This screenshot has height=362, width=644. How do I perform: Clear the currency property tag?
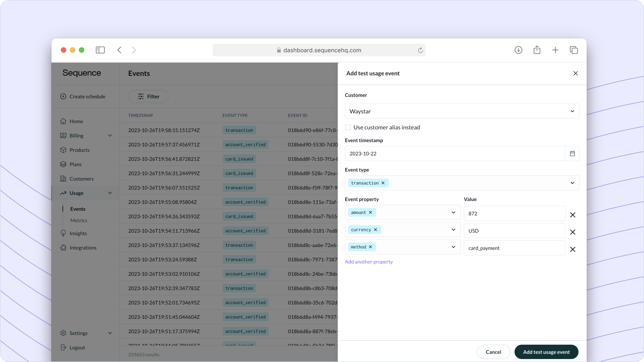pyautogui.click(x=375, y=230)
